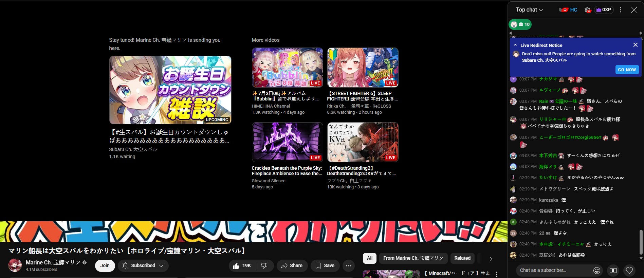644x278 pixels.
Task: Click the heart reaction button in chat
Action: 629,271
